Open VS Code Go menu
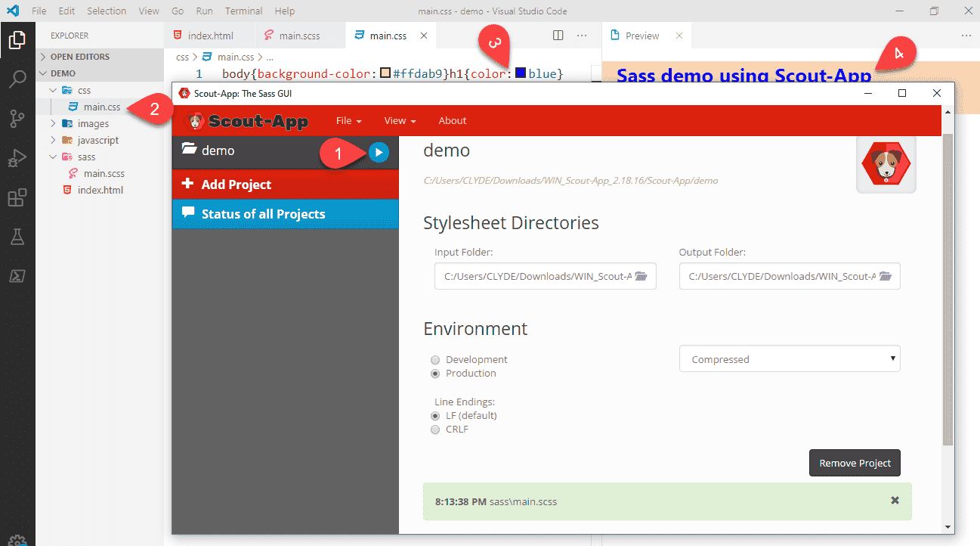The width and height of the screenshot is (980, 546). pos(178,11)
